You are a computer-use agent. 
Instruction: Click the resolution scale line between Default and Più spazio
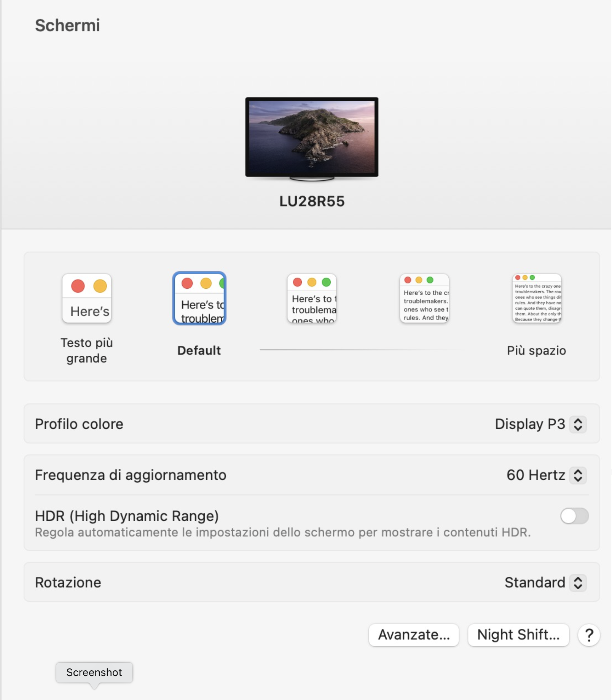point(362,350)
